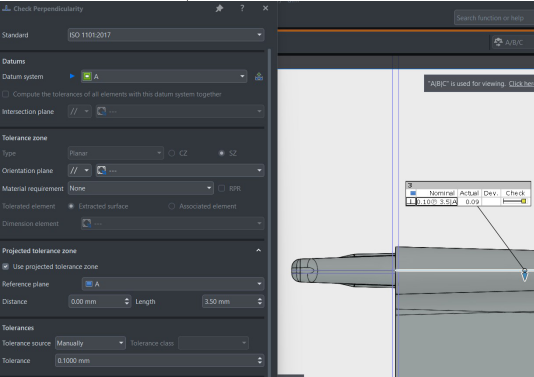Click the Tolerance field spinner arrows
Viewport: 534px width, 377px height.
click(260, 360)
